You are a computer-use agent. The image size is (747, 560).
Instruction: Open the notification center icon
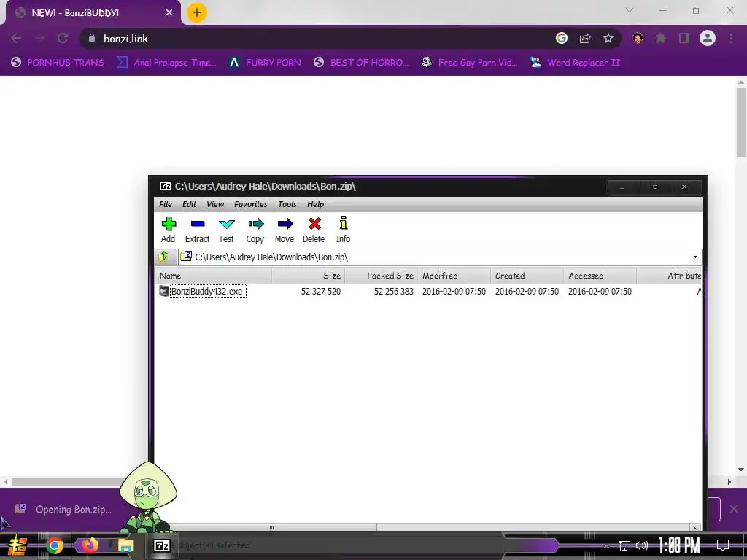click(723, 545)
